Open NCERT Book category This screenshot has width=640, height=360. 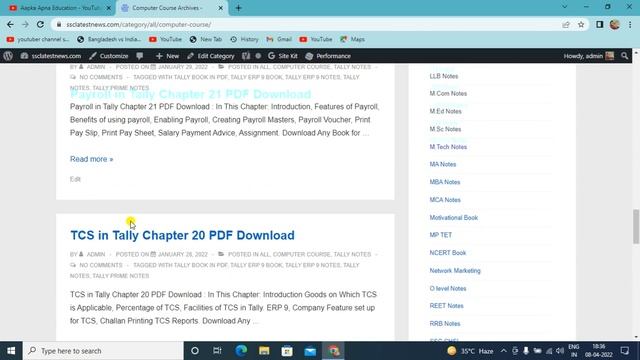point(448,253)
